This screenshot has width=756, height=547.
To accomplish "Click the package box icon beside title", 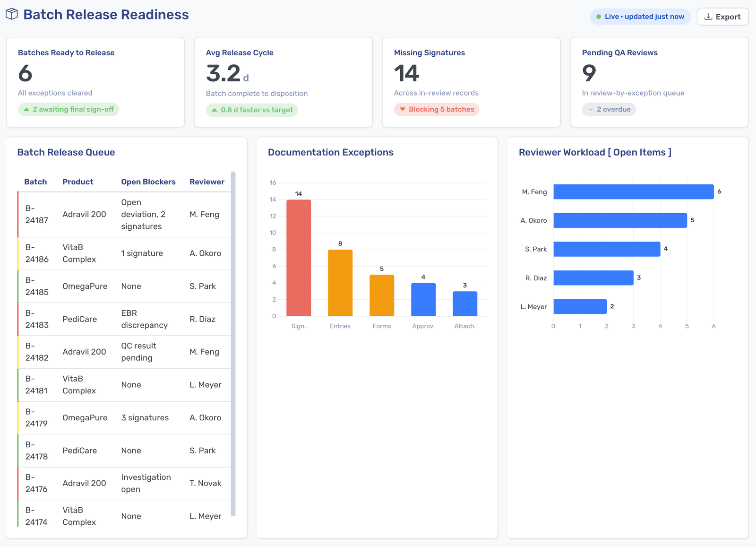I will 12,14.
